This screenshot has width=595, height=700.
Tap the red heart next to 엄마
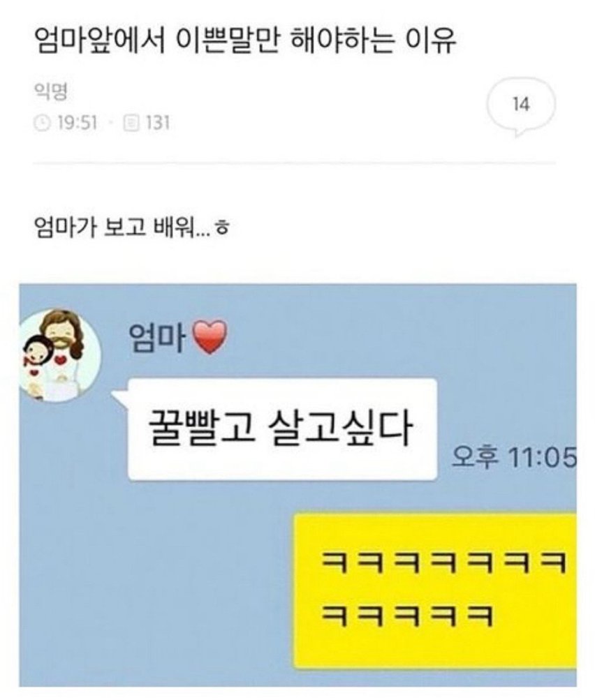tap(210, 338)
